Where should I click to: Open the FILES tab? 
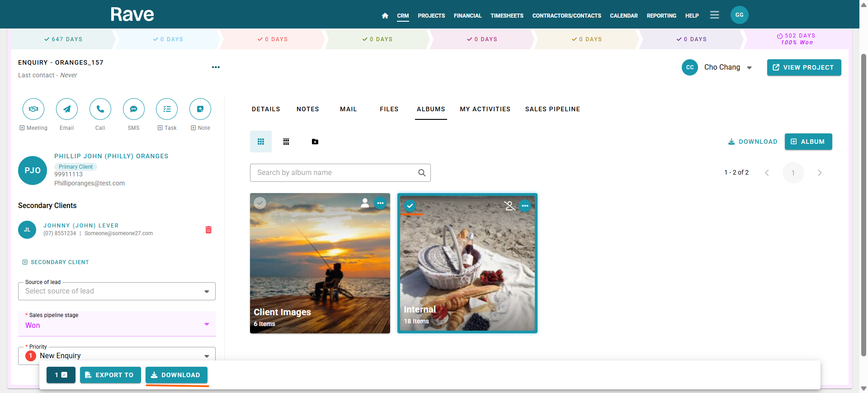(389, 109)
